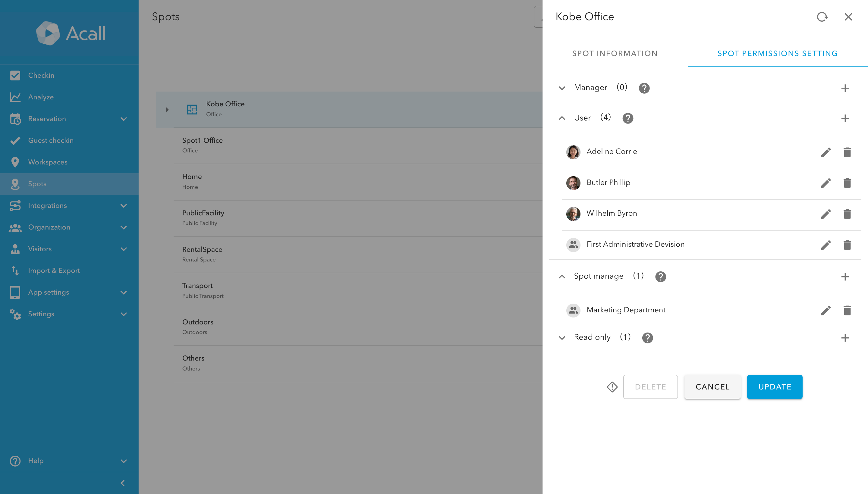
Task: Delete Butler Phillip using the trash icon
Action: (847, 183)
